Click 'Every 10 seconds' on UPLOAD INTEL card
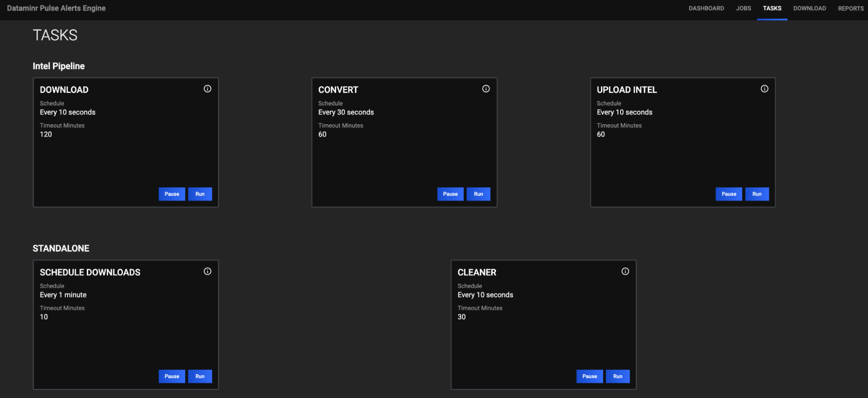The width and height of the screenshot is (868, 398). (624, 112)
